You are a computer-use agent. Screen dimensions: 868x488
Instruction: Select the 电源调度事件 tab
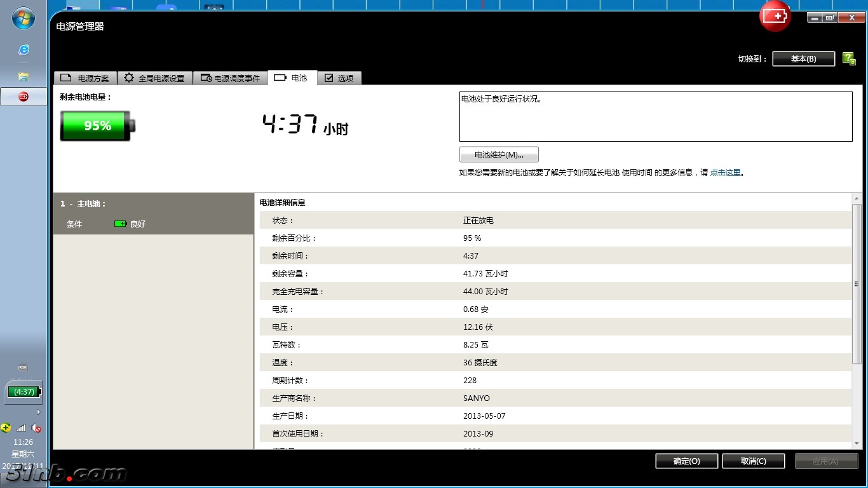click(230, 78)
